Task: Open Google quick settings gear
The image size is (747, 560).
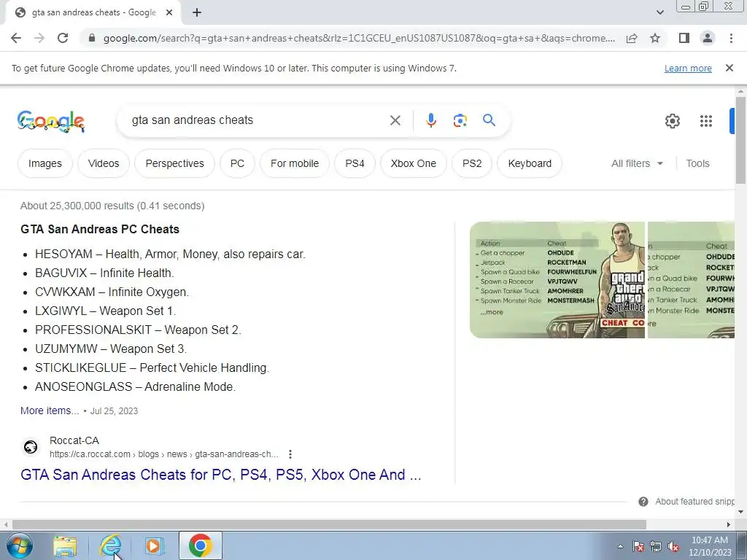Action: point(672,121)
